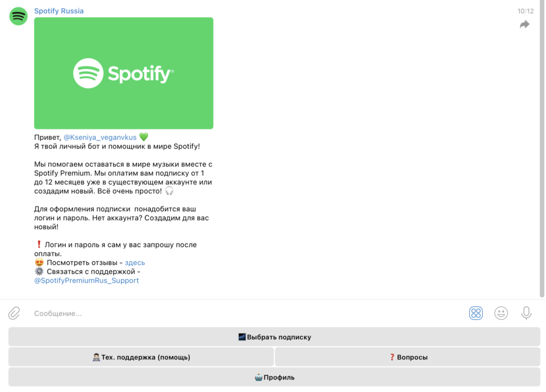Open the green Spotify logo image
Image resolution: width=546 pixels, height=392 pixels.
pos(123,73)
